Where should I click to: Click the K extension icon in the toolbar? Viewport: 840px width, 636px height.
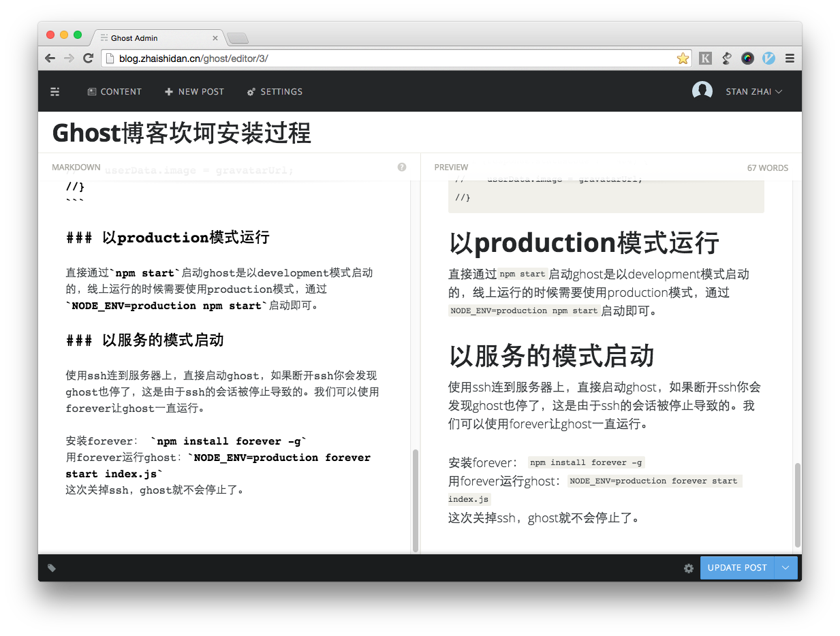point(705,59)
